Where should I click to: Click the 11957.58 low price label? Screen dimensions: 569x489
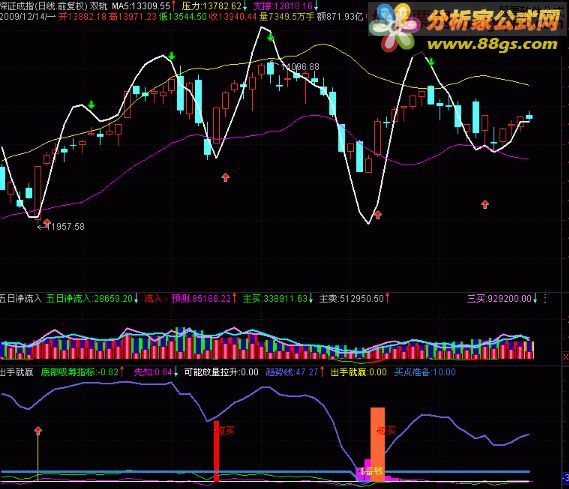tap(65, 227)
